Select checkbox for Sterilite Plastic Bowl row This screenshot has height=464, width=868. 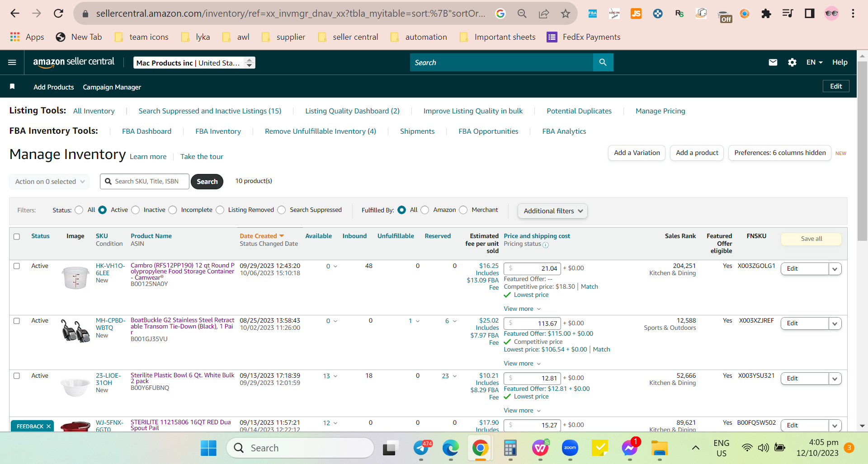[x=17, y=376]
